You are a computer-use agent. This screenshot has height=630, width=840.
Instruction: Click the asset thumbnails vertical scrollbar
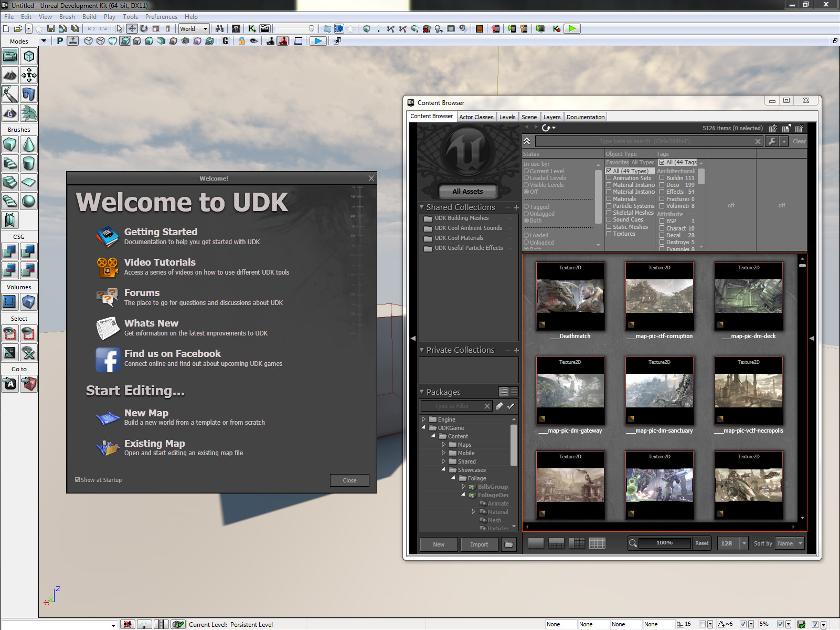pyautogui.click(x=802, y=387)
